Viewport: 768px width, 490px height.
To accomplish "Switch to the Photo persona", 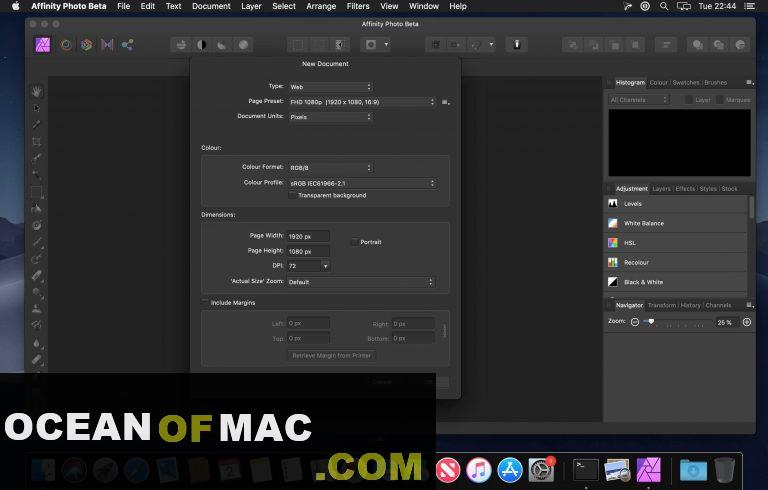I will coord(43,45).
